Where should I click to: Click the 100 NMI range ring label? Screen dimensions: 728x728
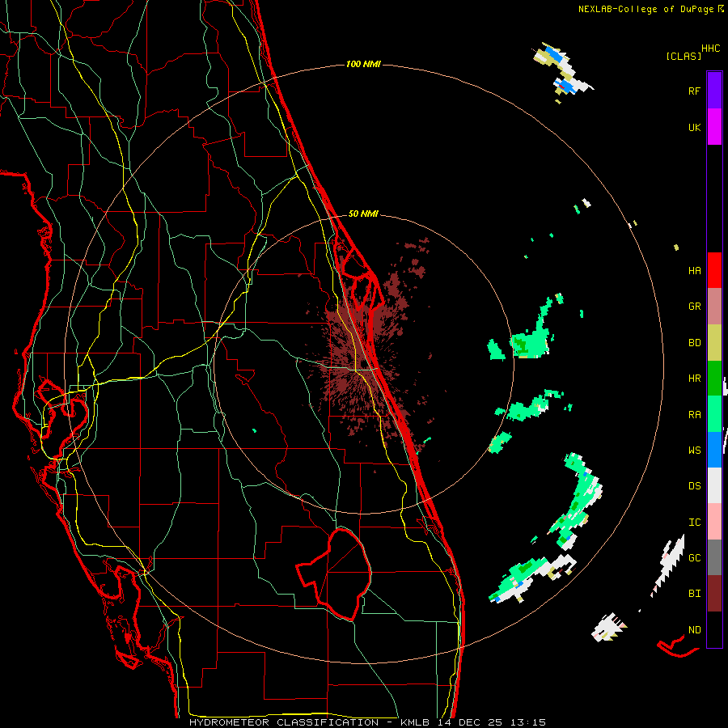363,64
